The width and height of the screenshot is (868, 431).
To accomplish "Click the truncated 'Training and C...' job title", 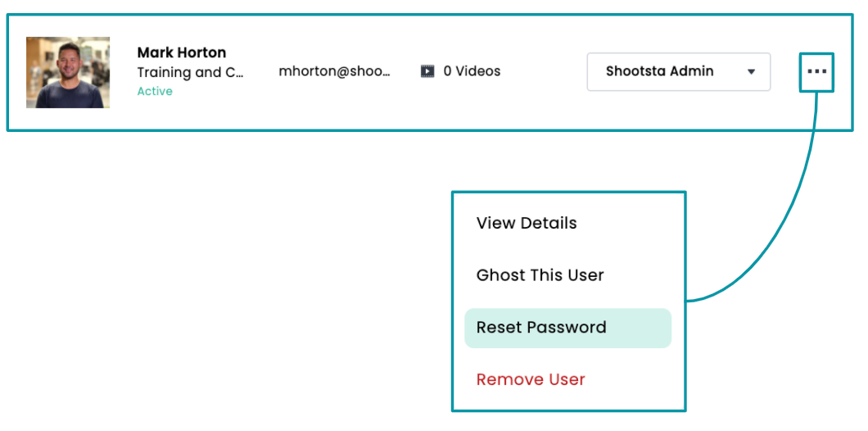I will pyautogui.click(x=190, y=72).
